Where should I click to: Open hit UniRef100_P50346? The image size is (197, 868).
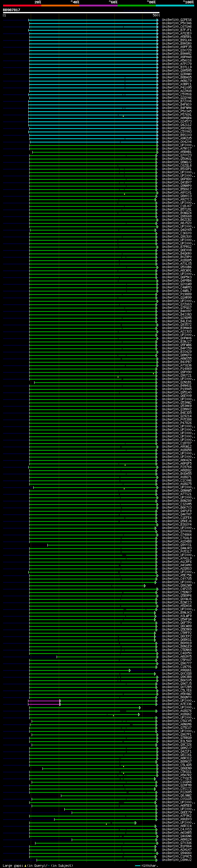click(x=176, y=23)
